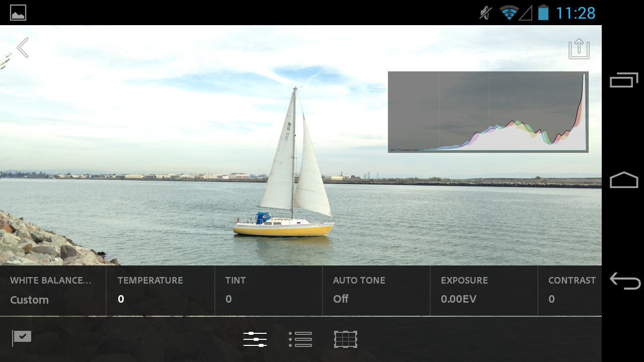Screen dimensions: 644x362
Task: Select the Exposure 0.00EV adjustment
Action: 484,291
